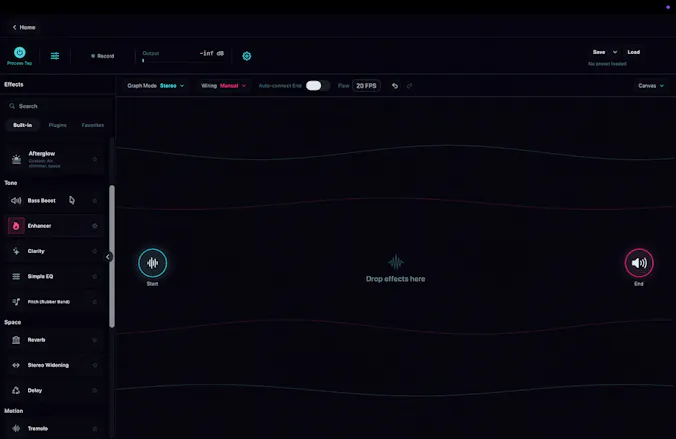Open the Wiring Manual dropdown

click(223, 86)
